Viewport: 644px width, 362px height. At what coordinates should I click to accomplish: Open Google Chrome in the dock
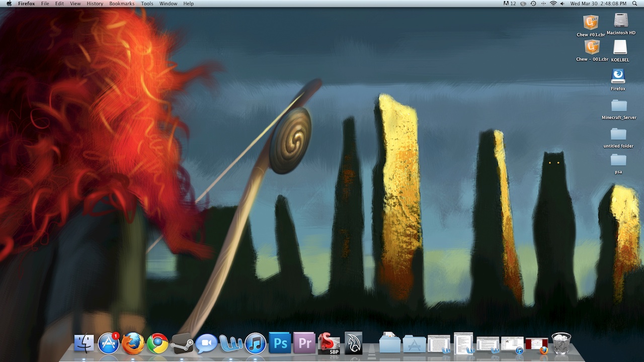157,344
